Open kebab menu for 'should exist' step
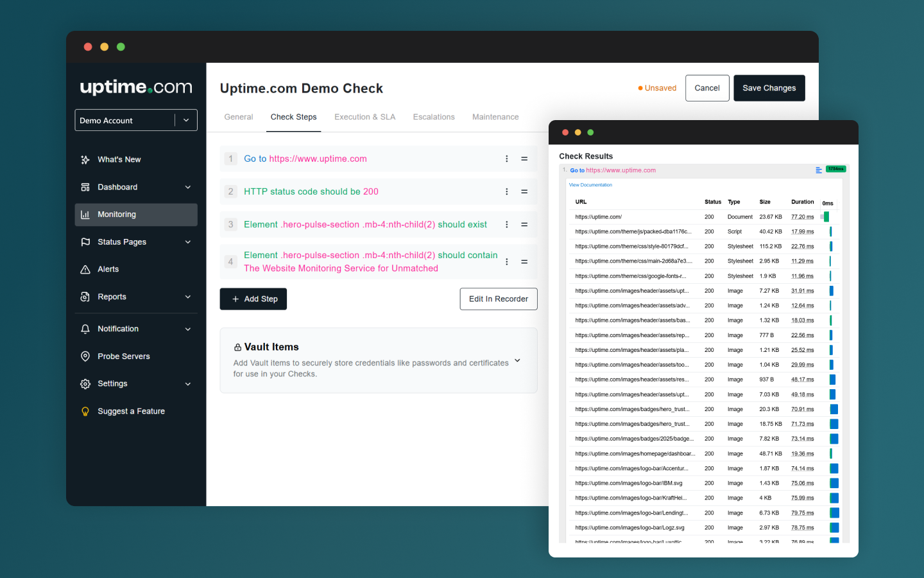This screenshot has width=924, height=578. click(x=507, y=225)
